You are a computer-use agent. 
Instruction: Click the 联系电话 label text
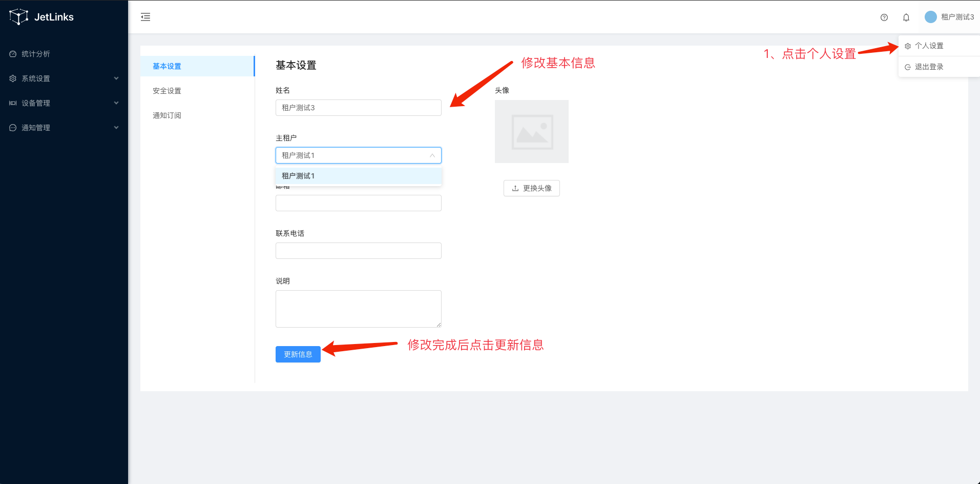(x=290, y=233)
